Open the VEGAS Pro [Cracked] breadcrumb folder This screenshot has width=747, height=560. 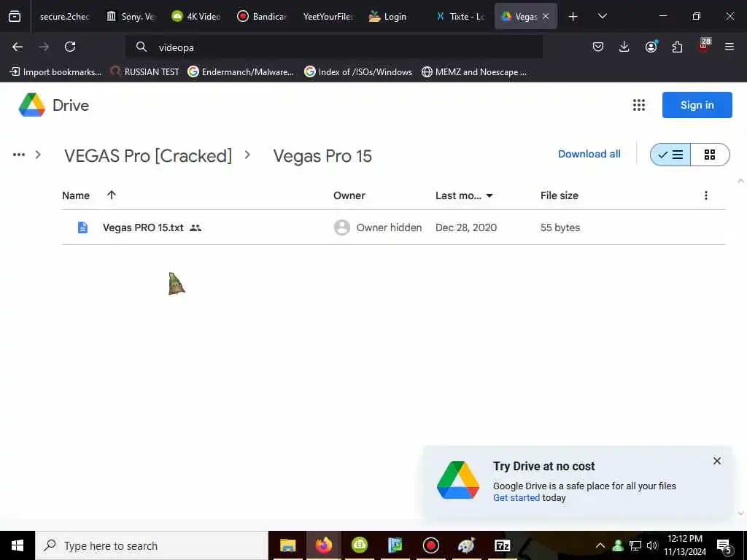click(x=148, y=156)
